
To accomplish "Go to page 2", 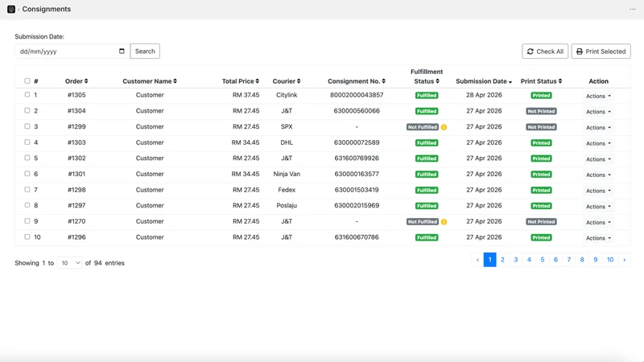I will click(x=502, y=260).
